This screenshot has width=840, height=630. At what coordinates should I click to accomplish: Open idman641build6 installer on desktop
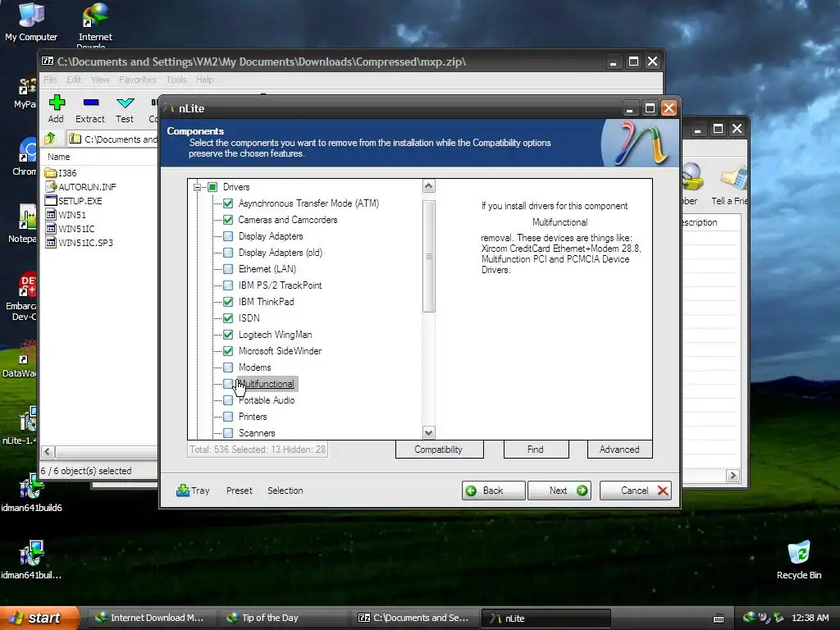pos(31,494)
